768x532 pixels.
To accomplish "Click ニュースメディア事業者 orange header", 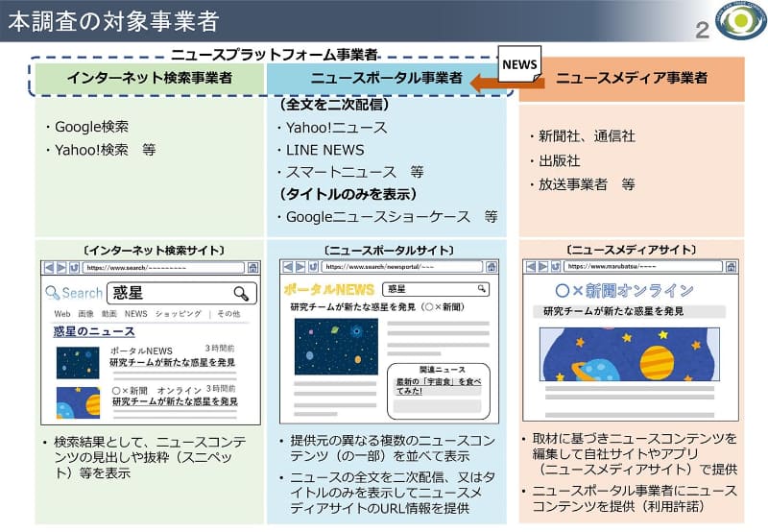I will click(632, 79).
